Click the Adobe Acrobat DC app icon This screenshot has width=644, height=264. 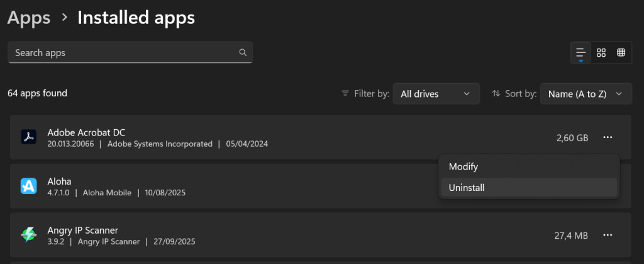pos(29,137)
